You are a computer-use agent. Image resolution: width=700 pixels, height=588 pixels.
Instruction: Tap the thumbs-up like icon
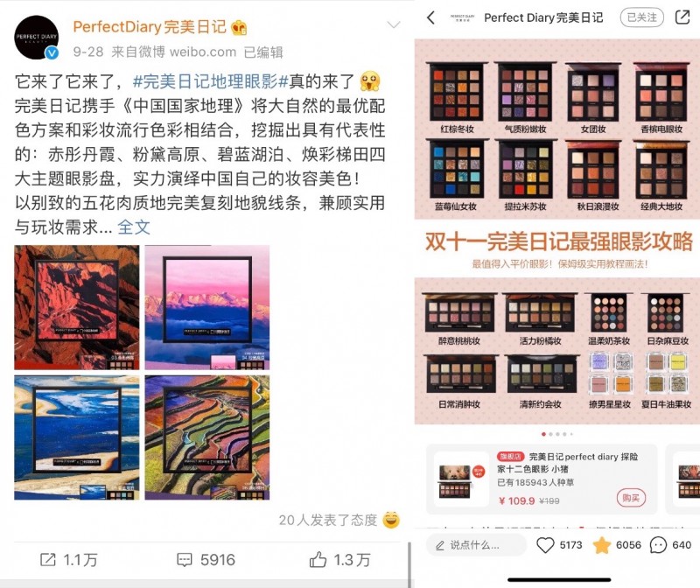(318, 559)
